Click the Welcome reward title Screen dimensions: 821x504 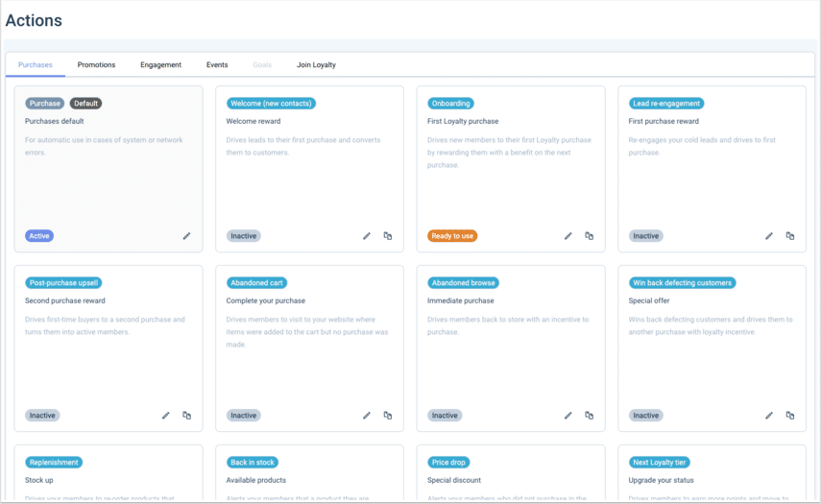click(x=254, y=121)
